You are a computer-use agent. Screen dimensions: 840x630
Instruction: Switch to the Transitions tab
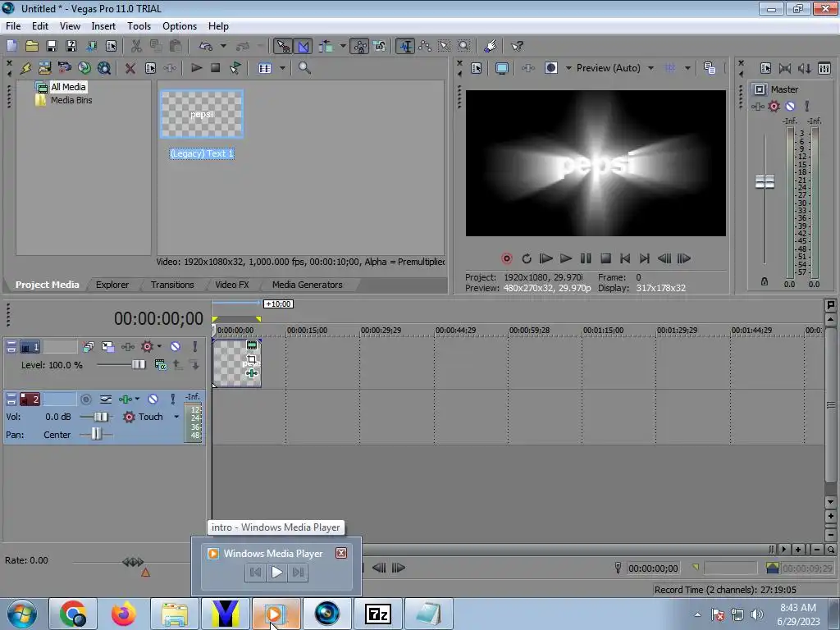coord(172,285)
